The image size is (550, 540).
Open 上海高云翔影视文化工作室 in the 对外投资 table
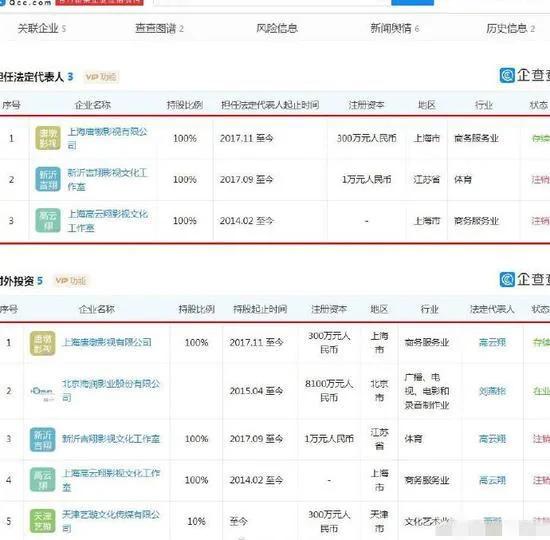click(111, 480)
